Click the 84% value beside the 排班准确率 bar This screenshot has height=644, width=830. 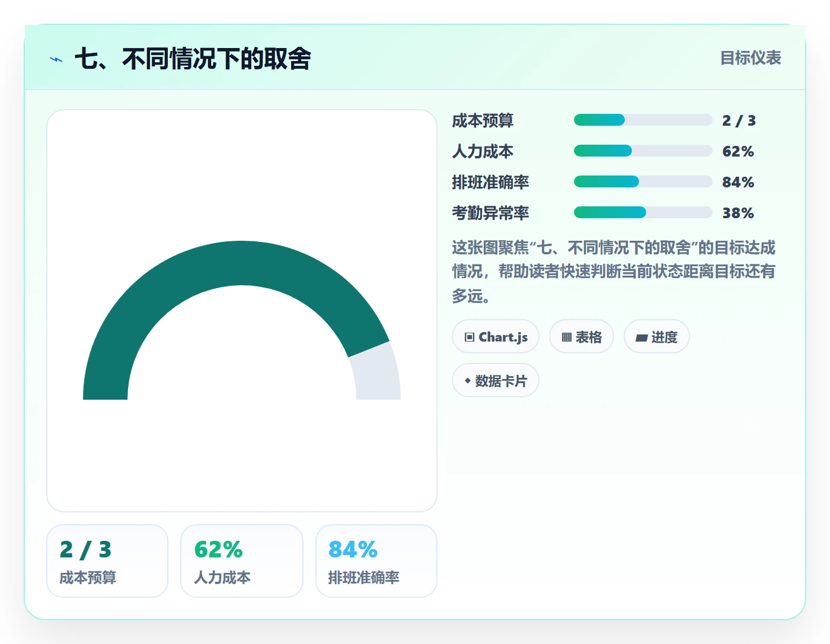tap(738, 182)
